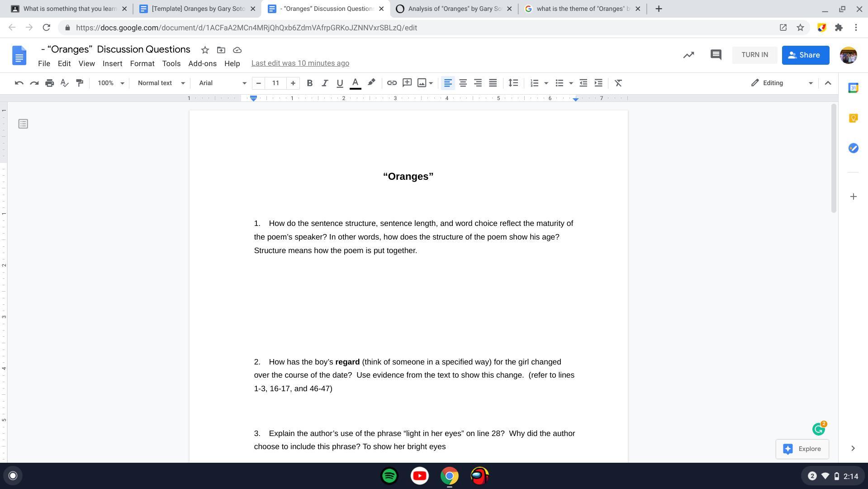Open the Edit menu

(64, 63)
